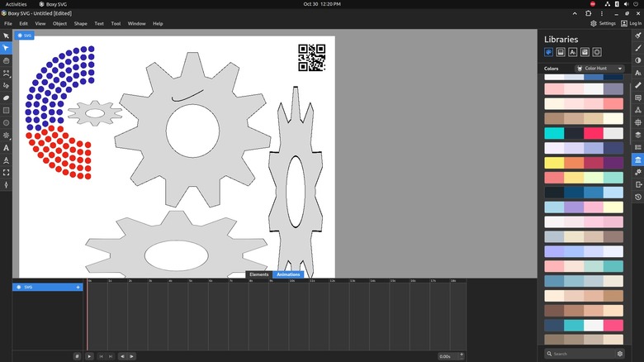644x362 pixels.
Task: Select the Text tool in the left toolbar
Action: 7,148
